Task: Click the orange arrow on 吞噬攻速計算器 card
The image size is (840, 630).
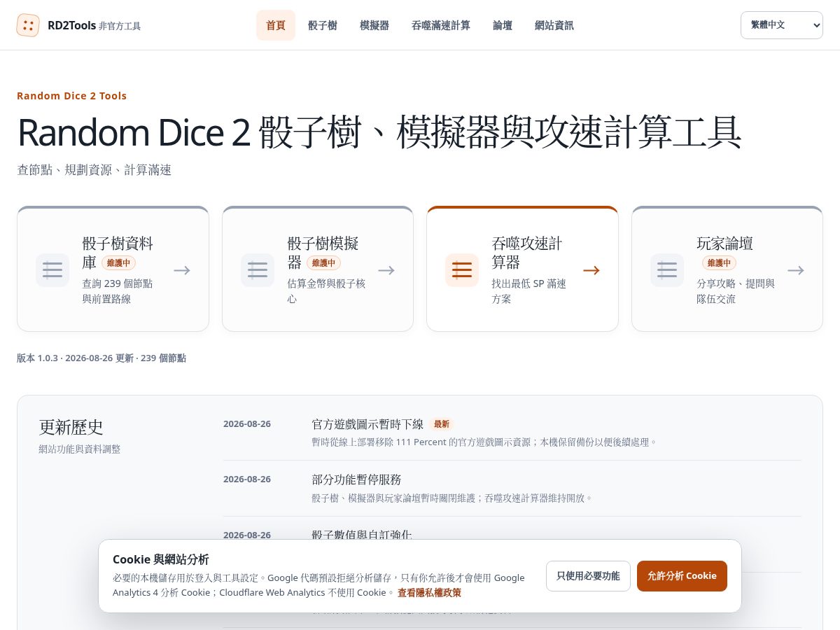Action: point(591,270)
